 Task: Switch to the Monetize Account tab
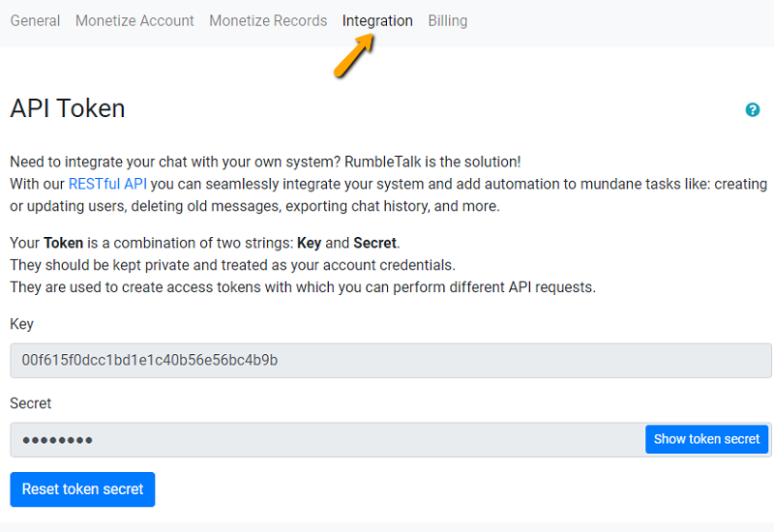click(134, 20)
